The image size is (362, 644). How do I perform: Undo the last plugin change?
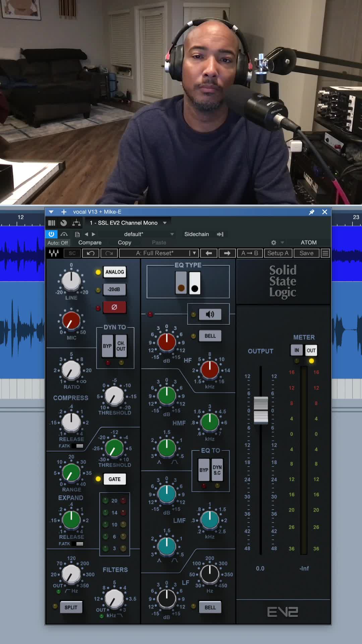(x=90, y=253)
